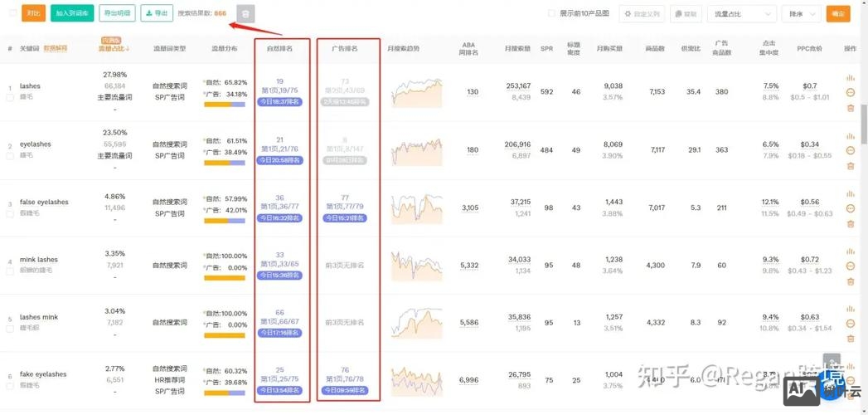Open bar chart icon for lashes row
This screenshot has width=868, height=415.
[850, 78]
